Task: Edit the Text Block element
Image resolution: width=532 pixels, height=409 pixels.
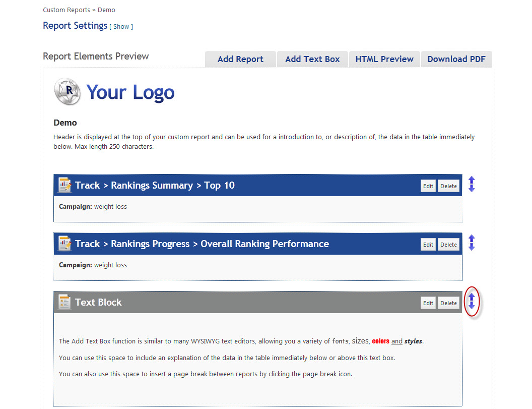Action: click(x=428, y=303)
